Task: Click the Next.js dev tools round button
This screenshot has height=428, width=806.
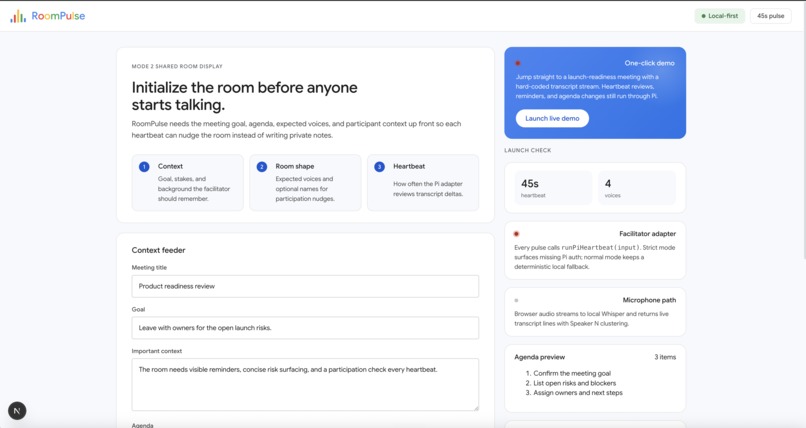Action: point(17,411)
